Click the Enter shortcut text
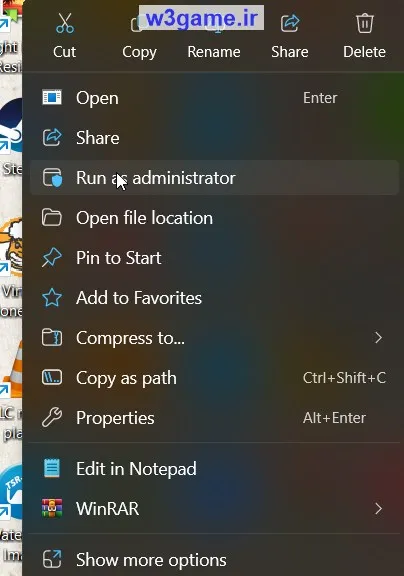 [x=320, y=98]
